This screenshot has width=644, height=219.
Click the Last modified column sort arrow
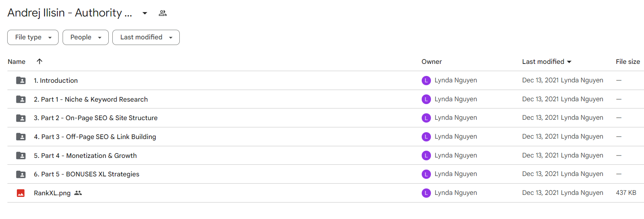coord(569,62)
